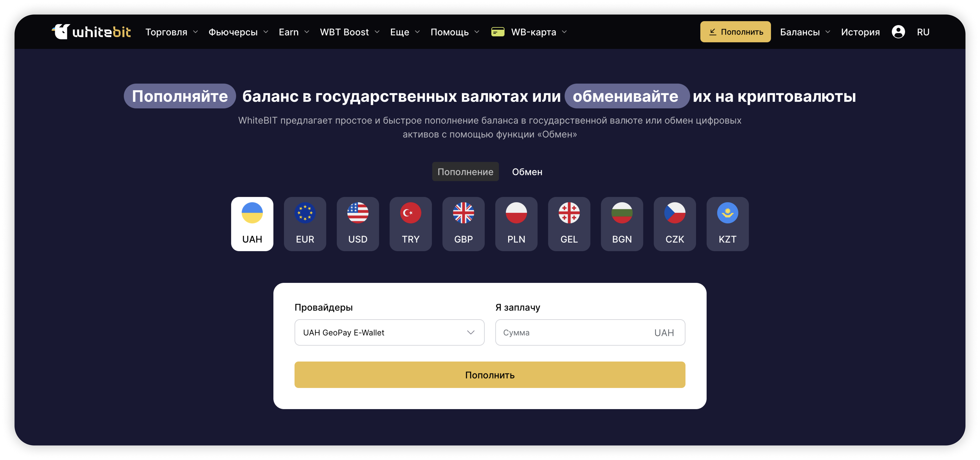Select the CZK Czech flag card
This screenshot has width=980, height=460.
675,224
